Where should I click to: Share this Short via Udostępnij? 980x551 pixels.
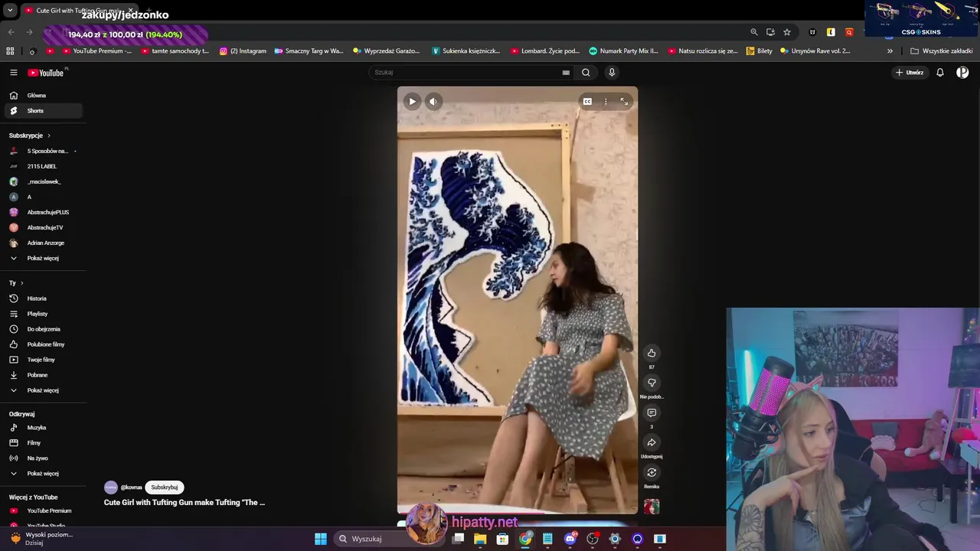[652, 442]
